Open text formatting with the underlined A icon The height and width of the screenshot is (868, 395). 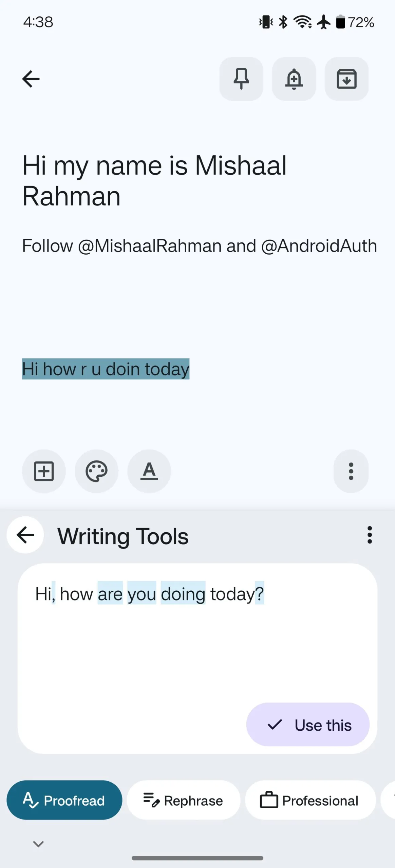pyautogui.click(x=149, y=471)
